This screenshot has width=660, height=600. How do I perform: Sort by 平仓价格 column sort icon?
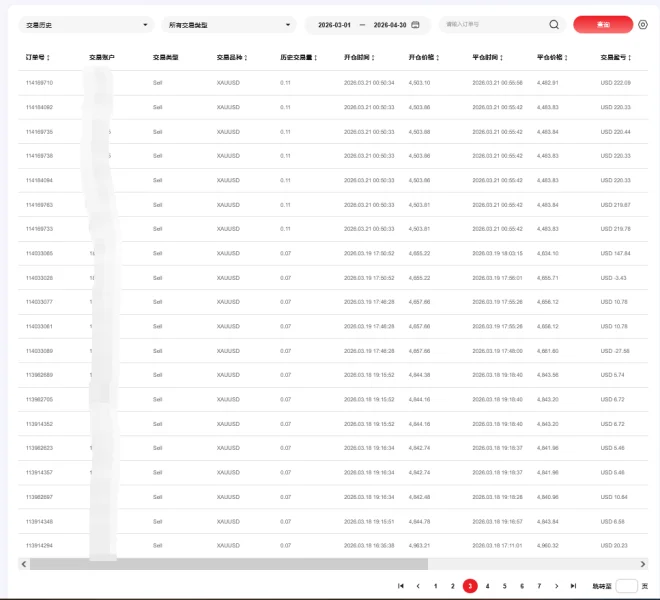pos(566,58)
